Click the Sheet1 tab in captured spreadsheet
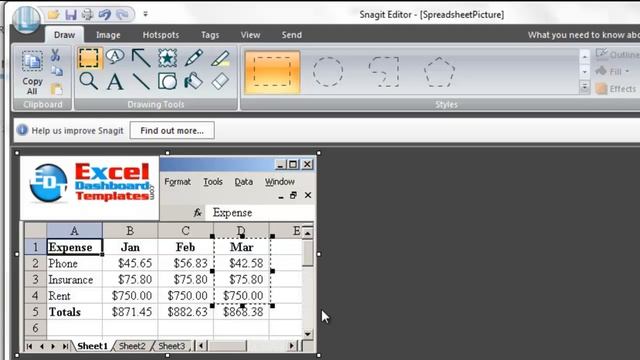The width and height of the screenshot is (640, 360). [92, 346]
